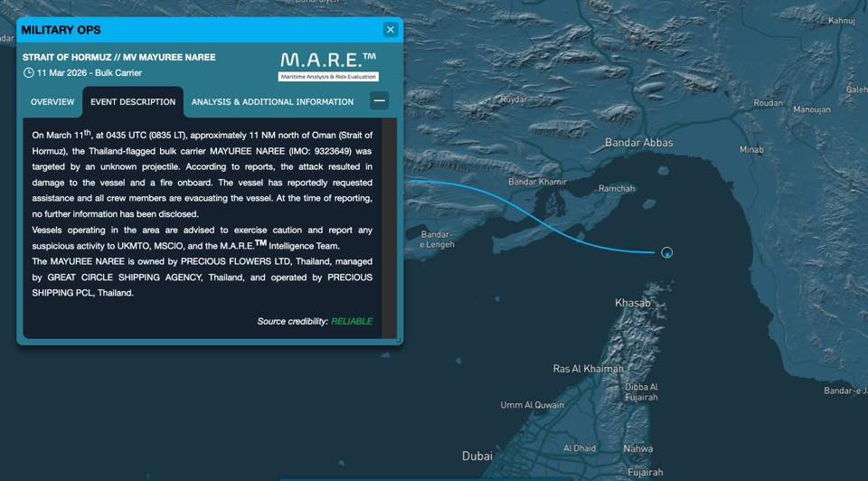Select the Bandar Abbas map label
868x481 pixels.
pyautogui.click(x=638, y=143)
